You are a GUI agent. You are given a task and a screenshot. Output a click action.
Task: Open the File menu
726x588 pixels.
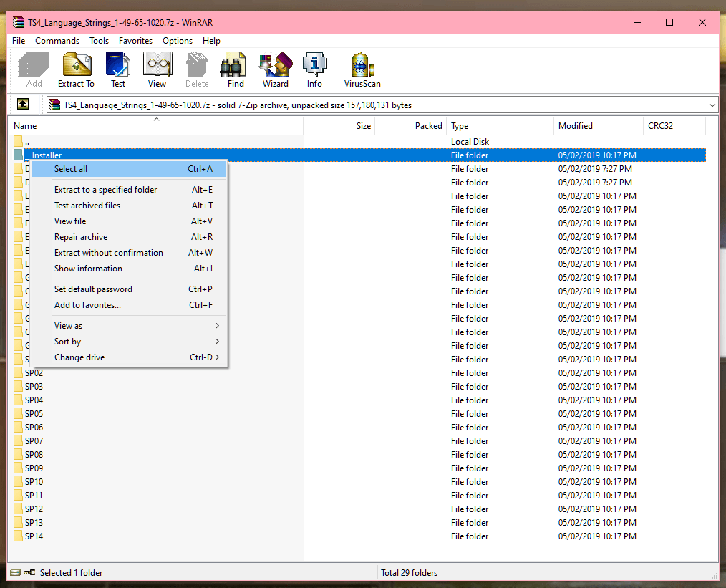[x=19, y=41]
